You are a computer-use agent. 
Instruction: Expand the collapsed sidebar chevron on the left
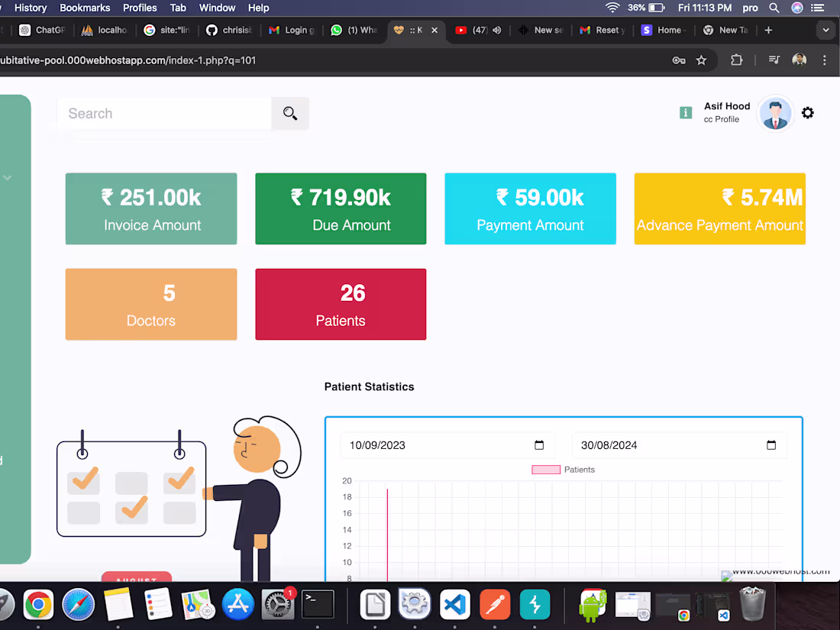[8, 177]
